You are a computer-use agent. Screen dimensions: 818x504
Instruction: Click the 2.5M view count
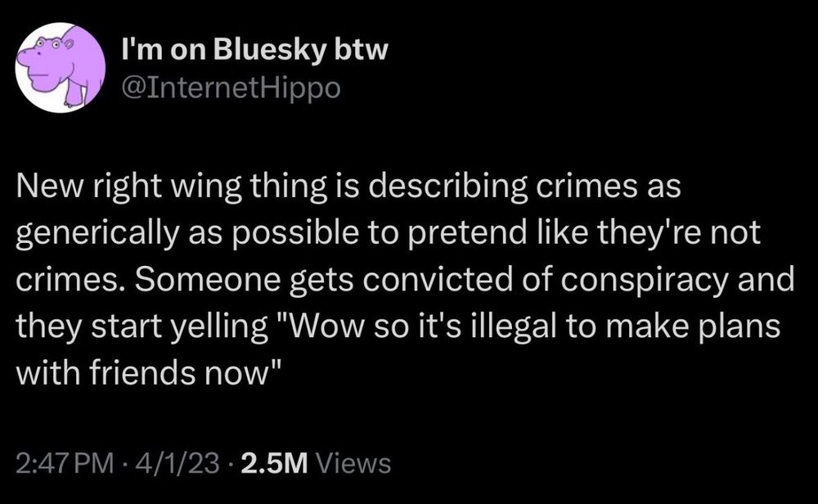[x=275, y=463]
